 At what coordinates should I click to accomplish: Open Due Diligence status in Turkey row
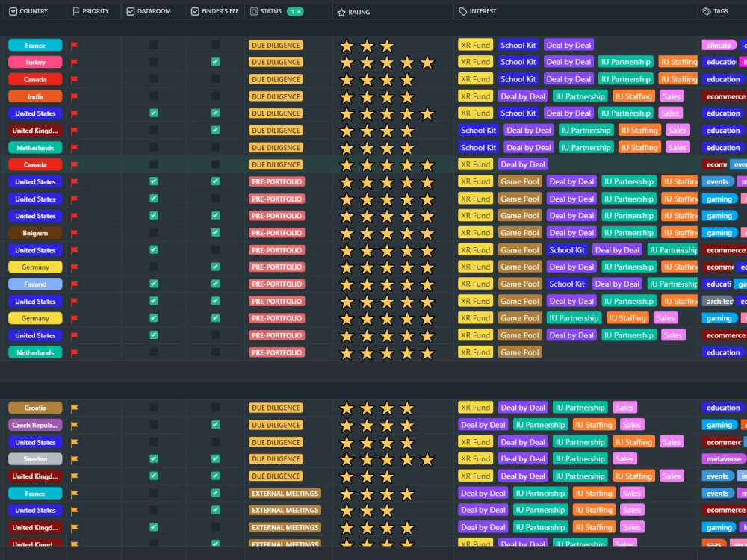coord(276,63)
